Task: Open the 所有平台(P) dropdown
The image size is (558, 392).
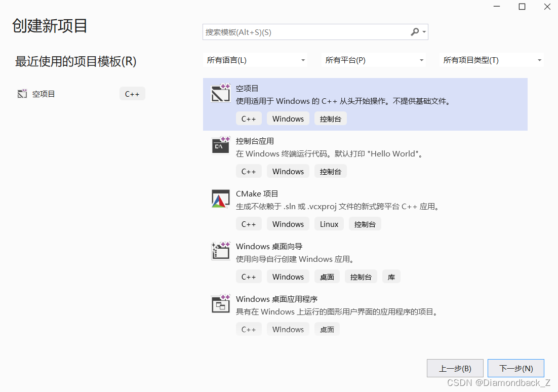Action: click(373, 60)
